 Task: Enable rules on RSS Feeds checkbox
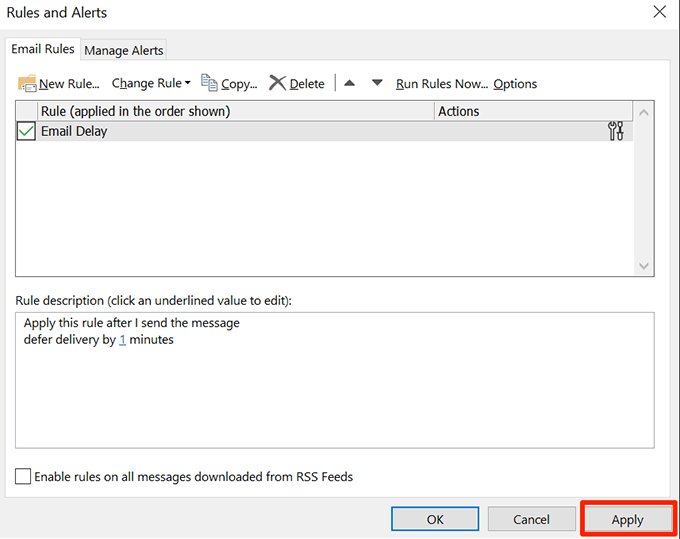pos(23,477)
